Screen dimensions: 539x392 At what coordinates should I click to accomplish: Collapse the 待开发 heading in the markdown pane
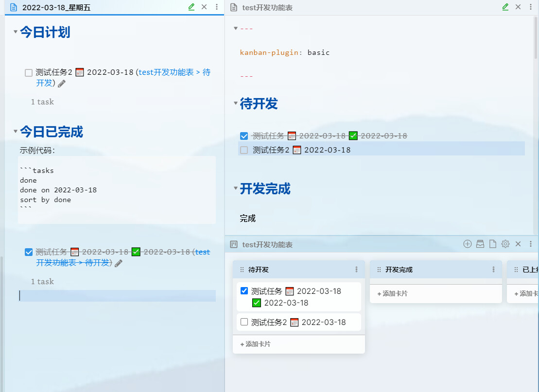pos(235,102)
